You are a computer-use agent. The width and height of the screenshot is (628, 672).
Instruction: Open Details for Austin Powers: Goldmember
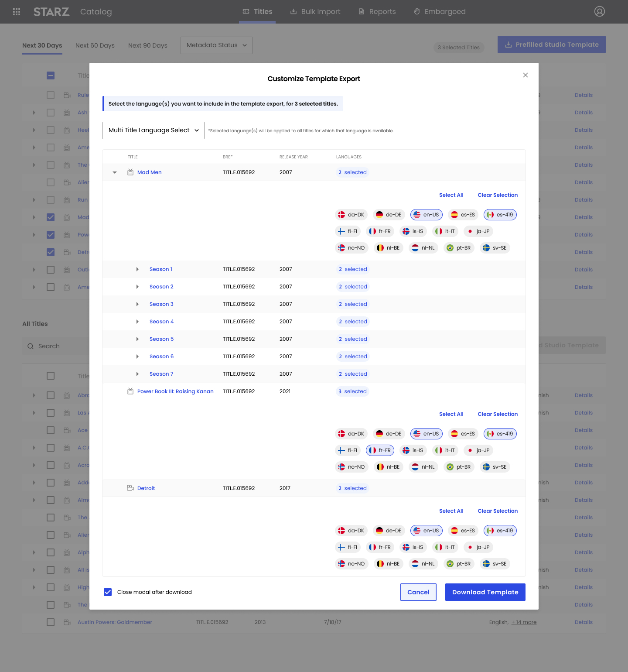584,622
